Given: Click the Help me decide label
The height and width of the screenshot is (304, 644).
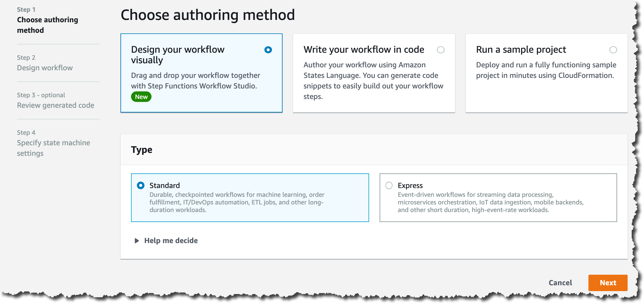Looking at the screenshot, I should tap(171, 240).
